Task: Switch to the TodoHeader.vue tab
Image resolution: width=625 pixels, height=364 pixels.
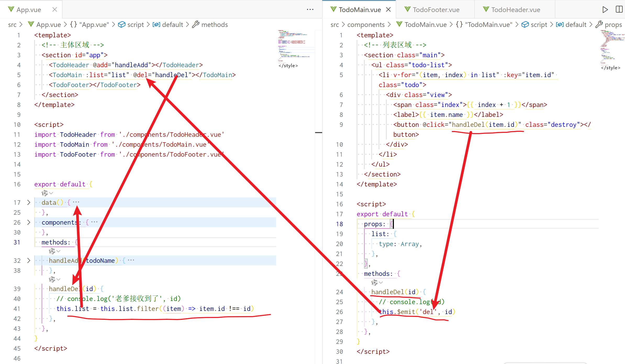Action: click(515, 10)
